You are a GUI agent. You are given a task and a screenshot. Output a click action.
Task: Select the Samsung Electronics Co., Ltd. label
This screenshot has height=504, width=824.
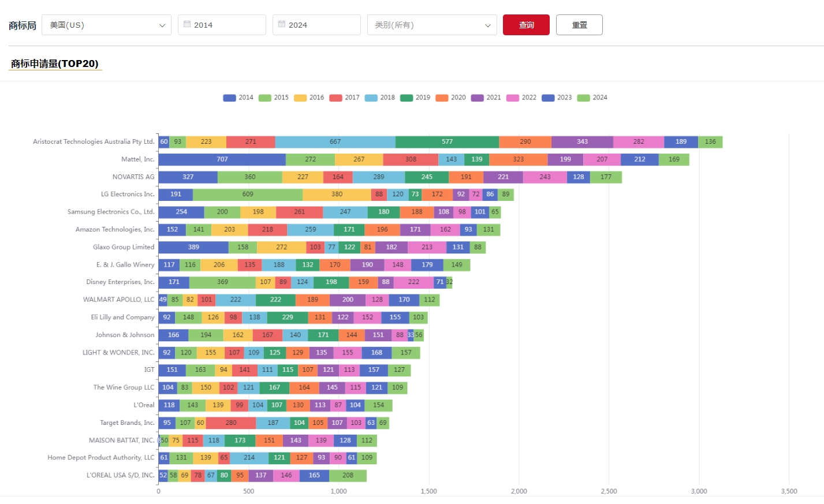coord(111,212)
